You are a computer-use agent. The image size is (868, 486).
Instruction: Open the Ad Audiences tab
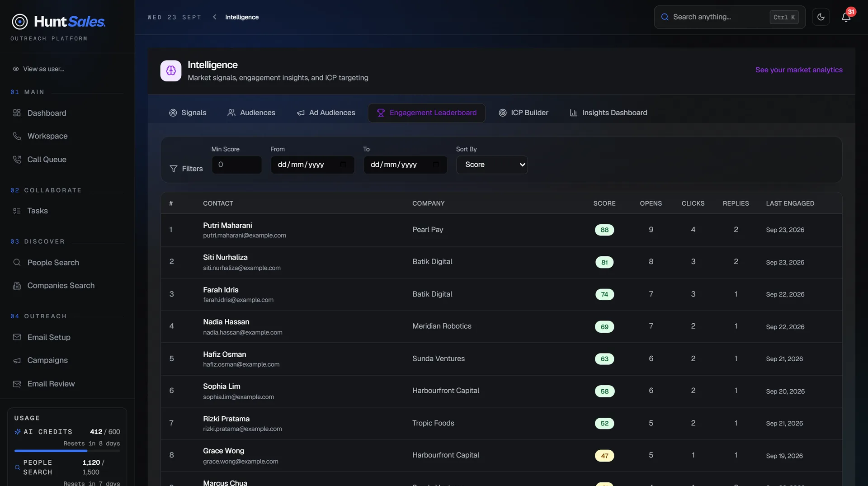click(x=326, y=113)
